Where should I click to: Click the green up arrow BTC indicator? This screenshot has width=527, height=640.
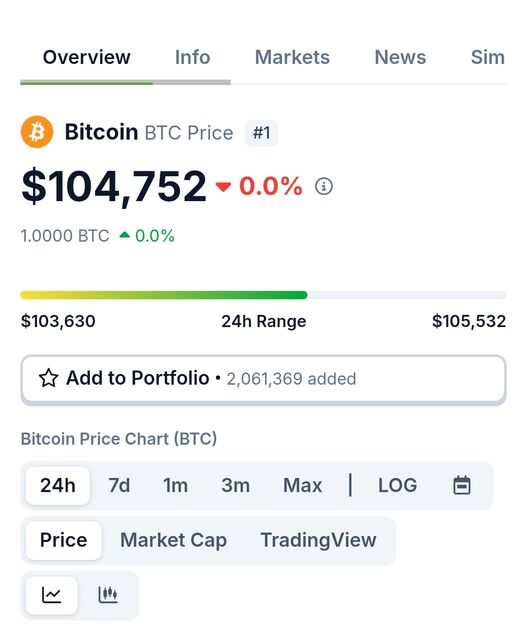(x=125, y=235)
